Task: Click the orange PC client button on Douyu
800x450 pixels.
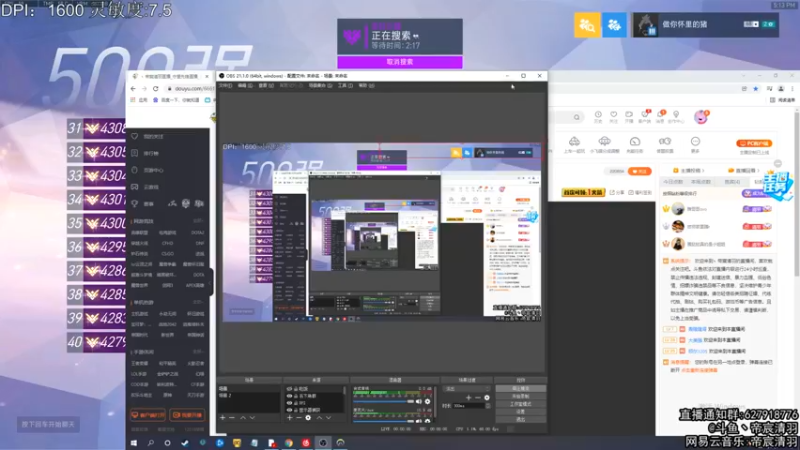Action: click(x=754, y=143)
